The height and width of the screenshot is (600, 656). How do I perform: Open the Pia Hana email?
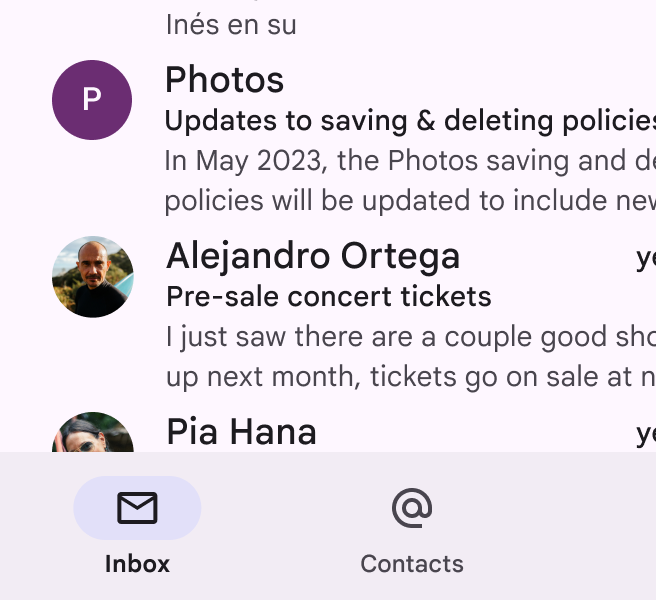tap(241, 432)
